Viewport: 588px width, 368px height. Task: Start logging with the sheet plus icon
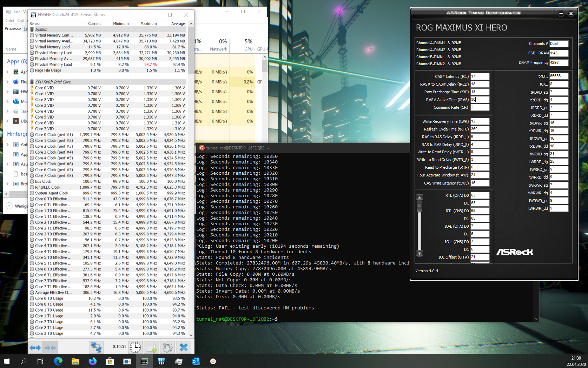[151, 347]
